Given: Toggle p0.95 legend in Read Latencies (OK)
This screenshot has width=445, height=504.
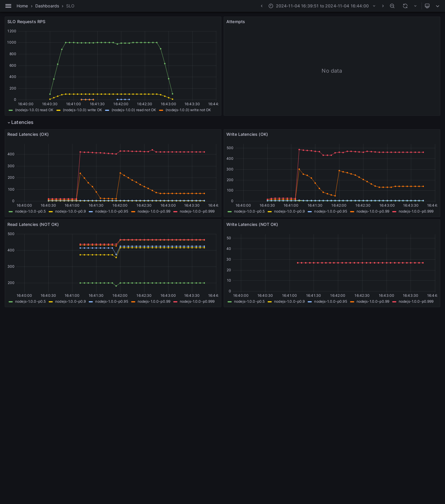Looking at the screenshot, I should click(112, 211).
